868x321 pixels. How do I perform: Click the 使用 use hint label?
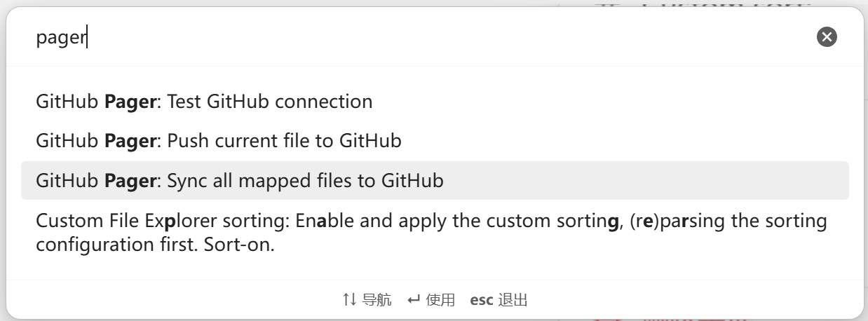point(440,301)
